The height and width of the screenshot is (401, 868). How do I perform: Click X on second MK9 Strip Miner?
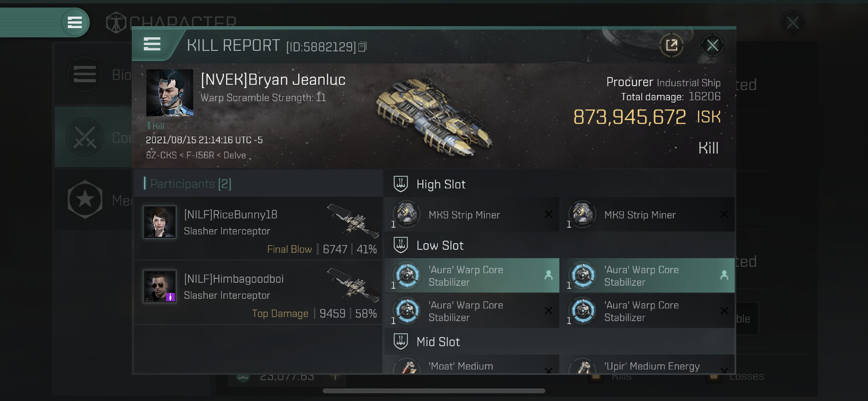click(x=724, y=214)
